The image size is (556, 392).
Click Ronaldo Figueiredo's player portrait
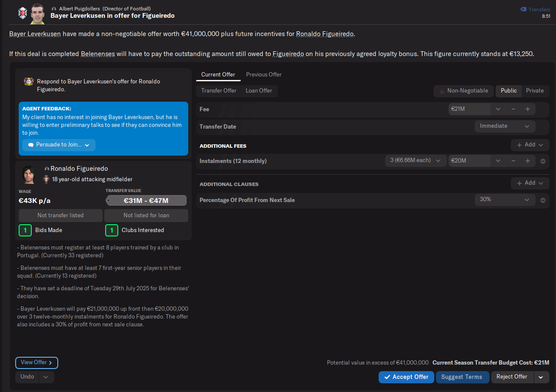[29, 174]
